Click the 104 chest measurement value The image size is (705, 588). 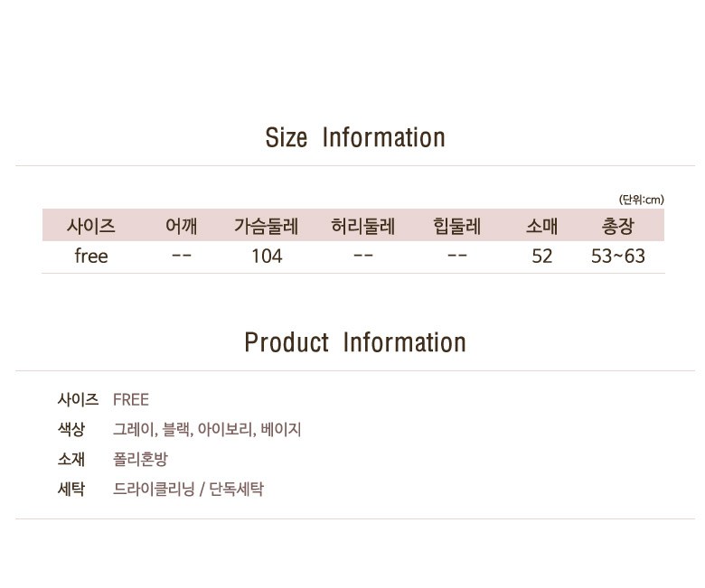coord(267,256)
